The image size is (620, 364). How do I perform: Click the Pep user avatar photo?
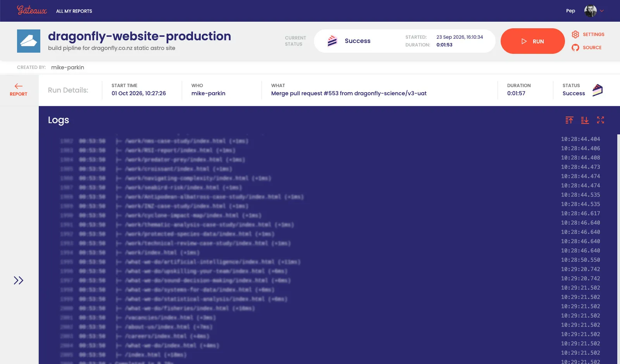(x=591, y=11)
